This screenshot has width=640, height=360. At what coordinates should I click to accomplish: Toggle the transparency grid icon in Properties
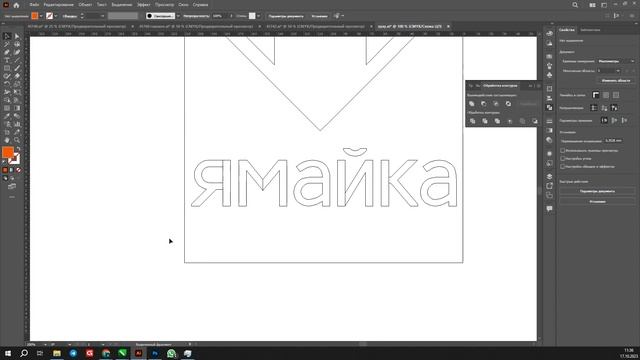[616, 95]
